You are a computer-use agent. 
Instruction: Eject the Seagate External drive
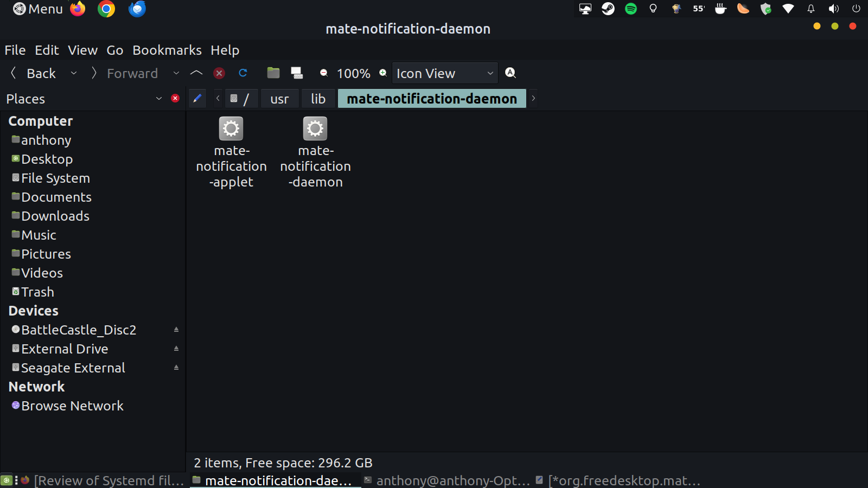click(x=176, y=368)
